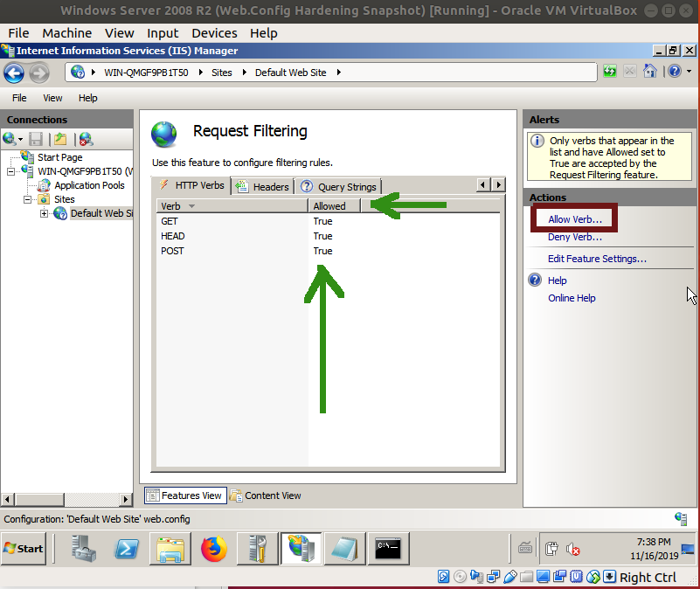Select Default Web Site in the tree
This screenshot has height=589, width=700.
point(101,213)
